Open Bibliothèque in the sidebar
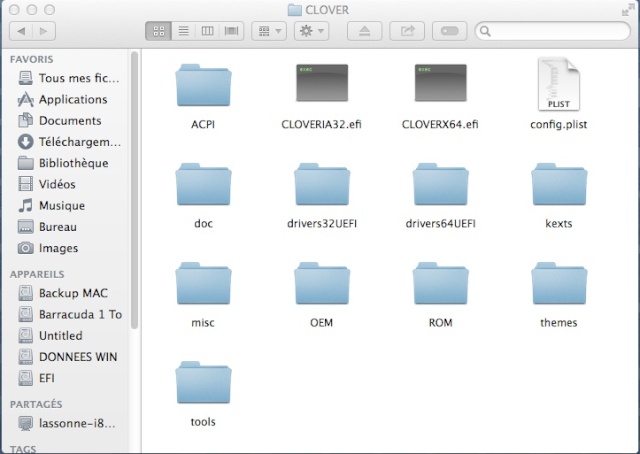This screenshot has height=454, width=640. (x=63, y=163)
